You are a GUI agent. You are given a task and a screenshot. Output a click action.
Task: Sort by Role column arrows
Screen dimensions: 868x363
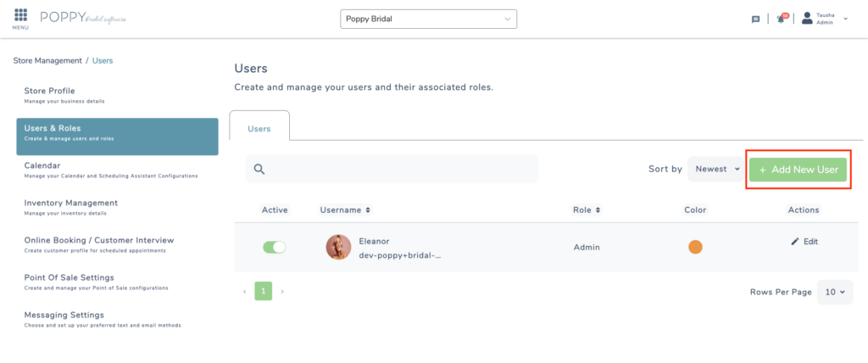(x=598, y=210)
